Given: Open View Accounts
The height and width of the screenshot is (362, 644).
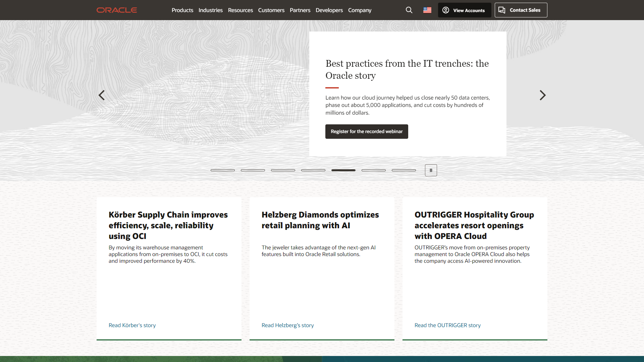Looking at the screenshot, I should tap(464, 10).
